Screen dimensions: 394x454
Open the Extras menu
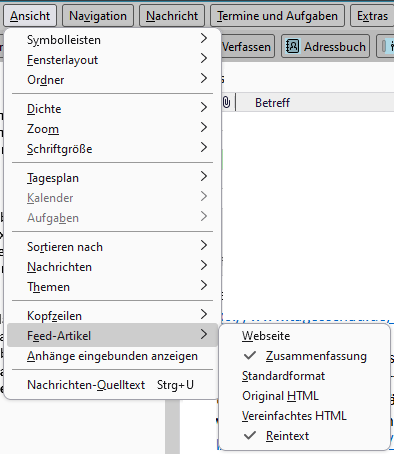372,16
